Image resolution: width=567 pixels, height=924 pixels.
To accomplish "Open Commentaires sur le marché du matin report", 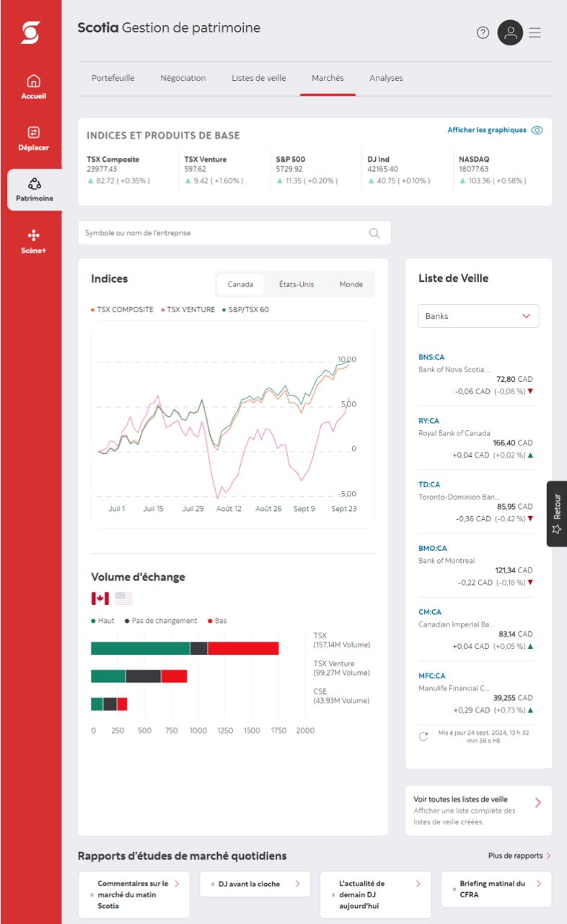I will [134, 894].
